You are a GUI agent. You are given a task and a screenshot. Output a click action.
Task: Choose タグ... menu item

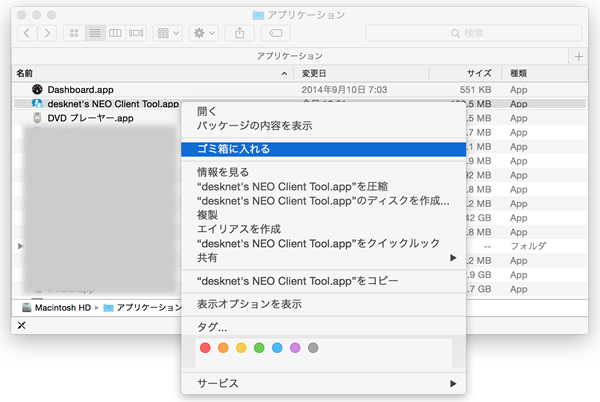click(x=323, y=327)
